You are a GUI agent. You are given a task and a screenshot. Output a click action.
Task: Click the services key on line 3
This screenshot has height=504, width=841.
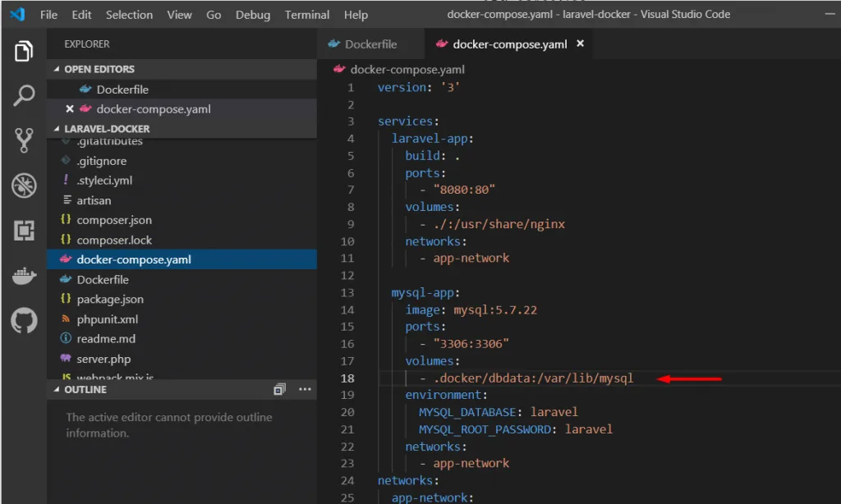405,121
